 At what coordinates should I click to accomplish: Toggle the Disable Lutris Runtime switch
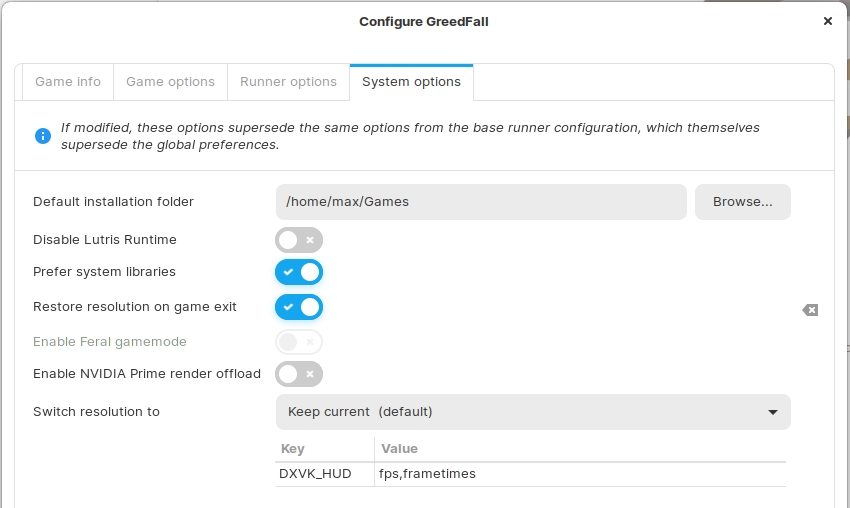(299, 240)
